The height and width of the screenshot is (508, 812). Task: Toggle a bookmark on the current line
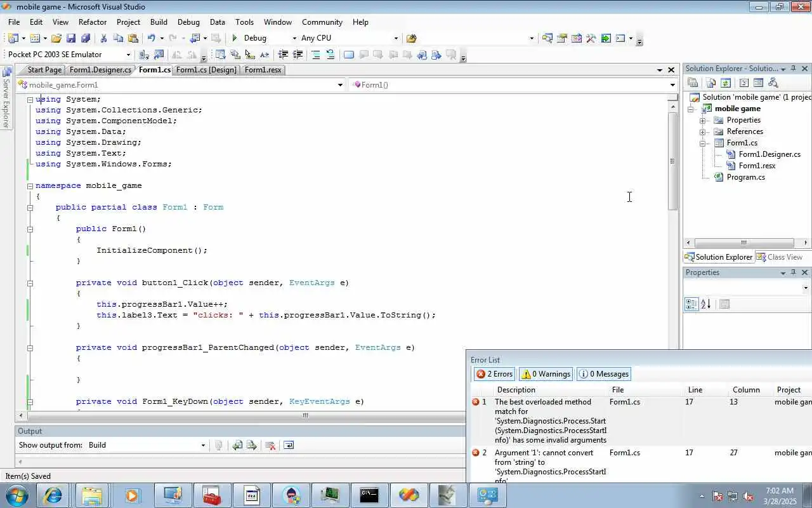pyautogui.click(x=348, y=55)
